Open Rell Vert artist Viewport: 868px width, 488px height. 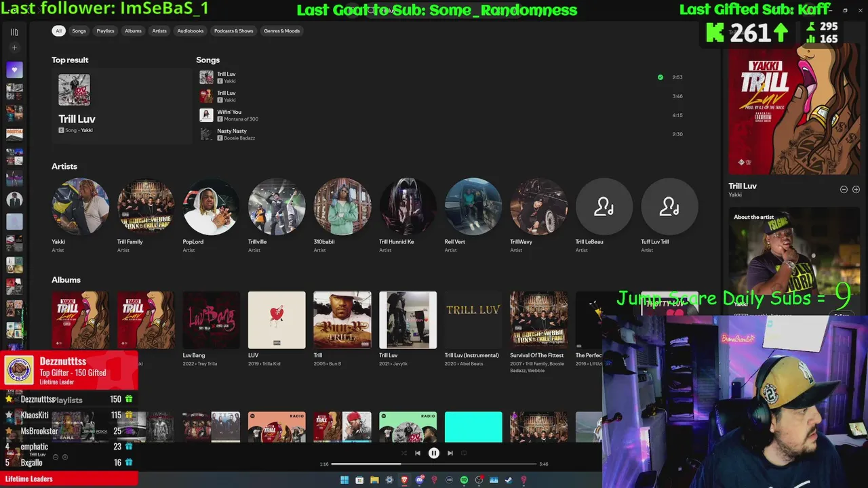click(473, 206)
